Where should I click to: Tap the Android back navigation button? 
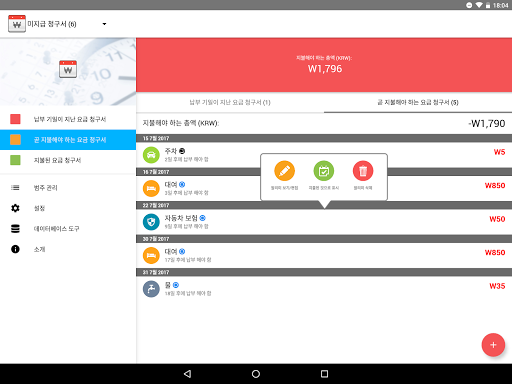pyautogui.click(x=187, y=374)
